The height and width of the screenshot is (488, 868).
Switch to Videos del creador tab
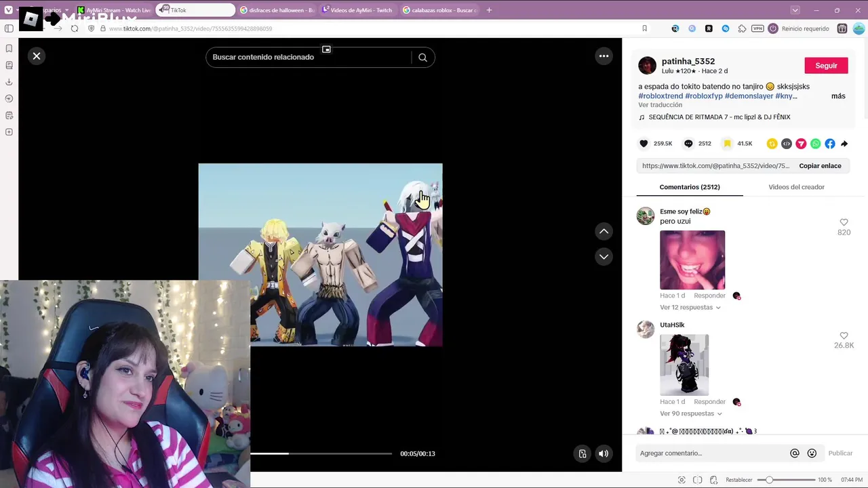point(796,187)
